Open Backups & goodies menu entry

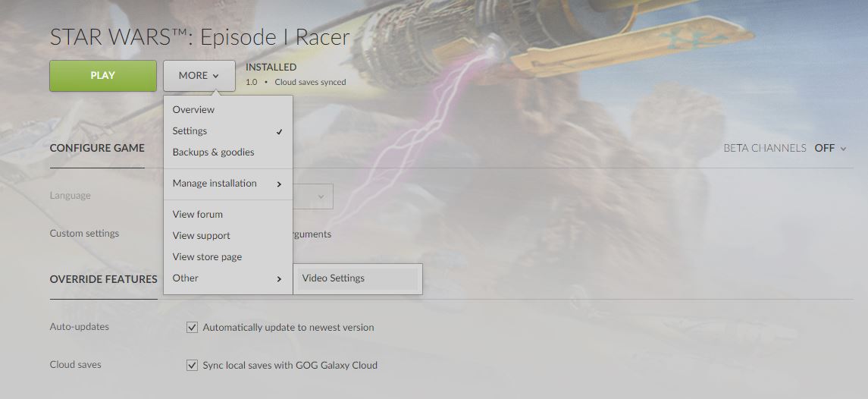pos(228,152)
